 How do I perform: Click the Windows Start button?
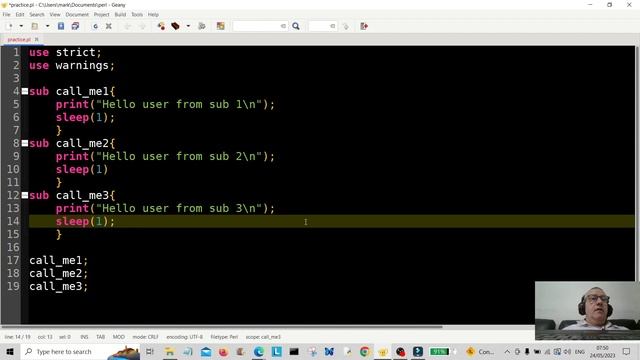10,351
